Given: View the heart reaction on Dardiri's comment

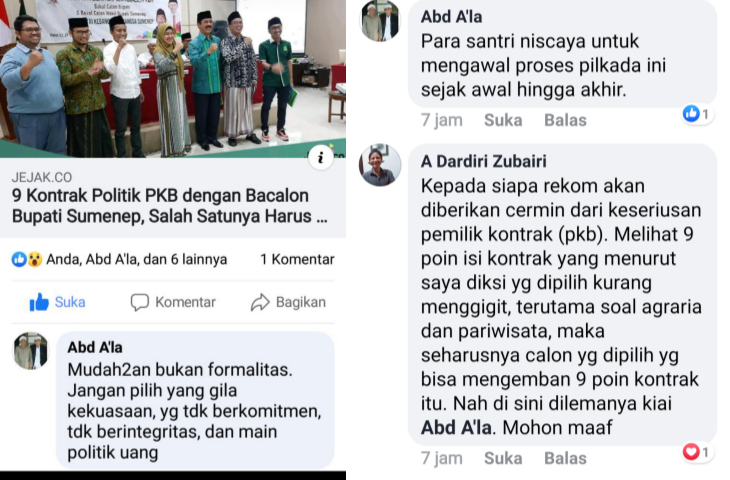Looking at the screenshot, I should click(x=696, y=452).
